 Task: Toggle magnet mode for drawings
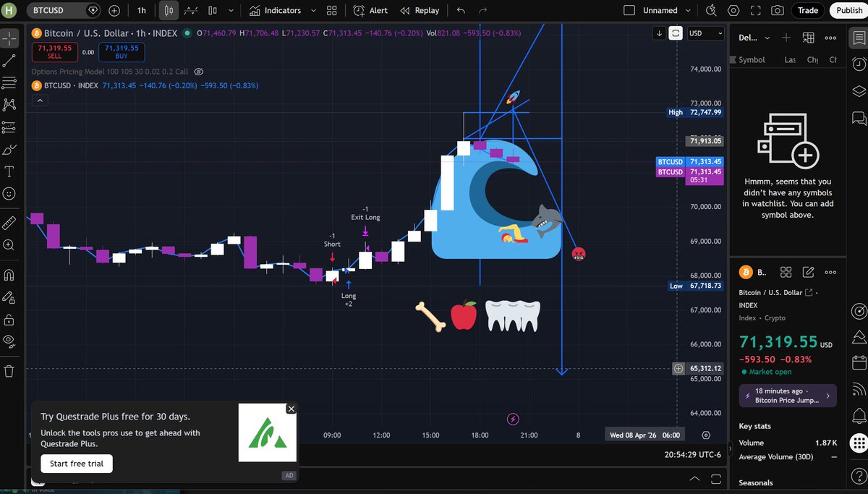point(9,274)
